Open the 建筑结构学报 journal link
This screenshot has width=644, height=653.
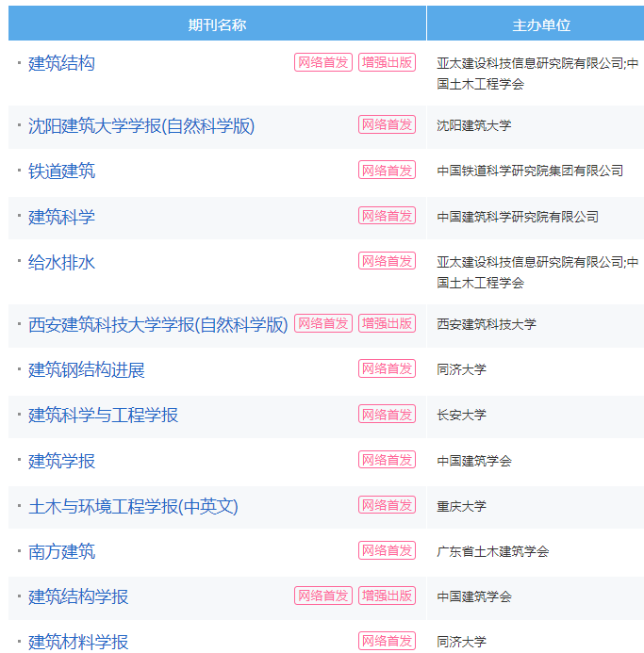78,596
